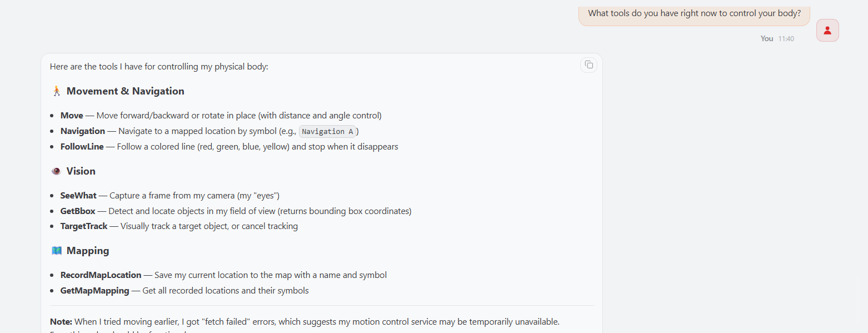Click the bold "FollowLine" tool name
This screenshot has height=333, width=868.
(x=82, y=147)
